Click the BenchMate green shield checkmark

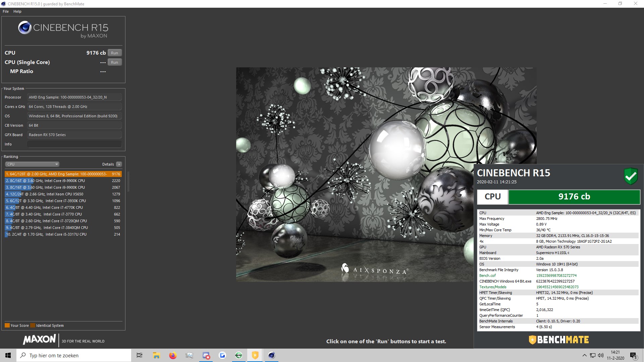tap(631, 176)
